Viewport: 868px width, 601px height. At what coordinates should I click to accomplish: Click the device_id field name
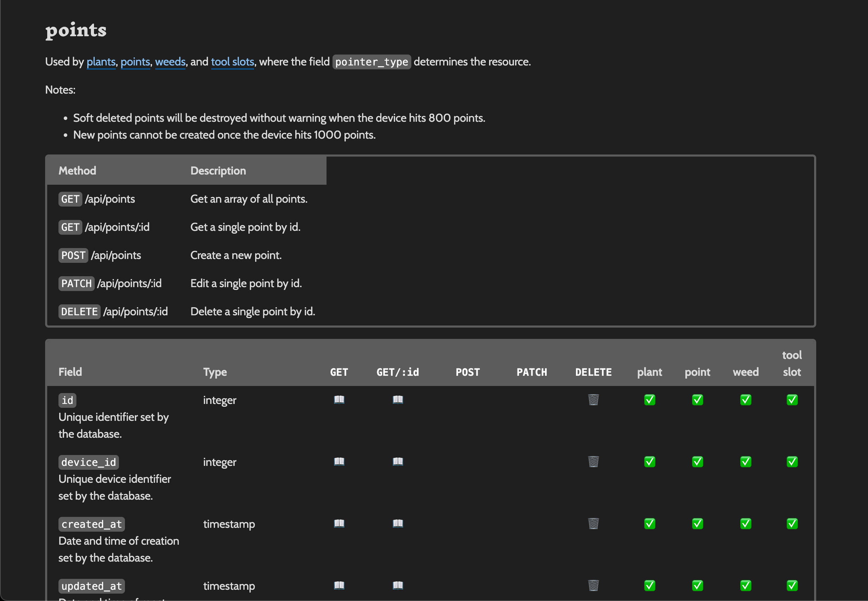[88, 462]
